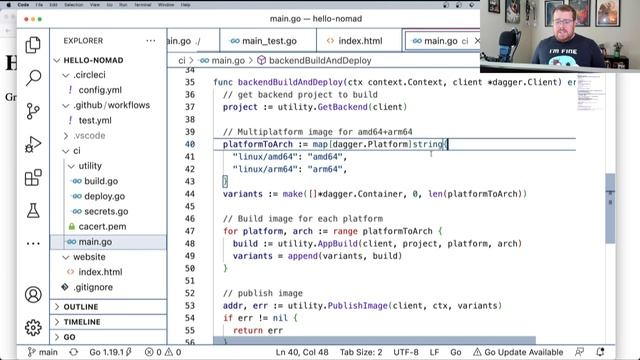Show additional views ellipsis in activity bar
The height and width of the screenshot is (360, 640).
point(33,244)
